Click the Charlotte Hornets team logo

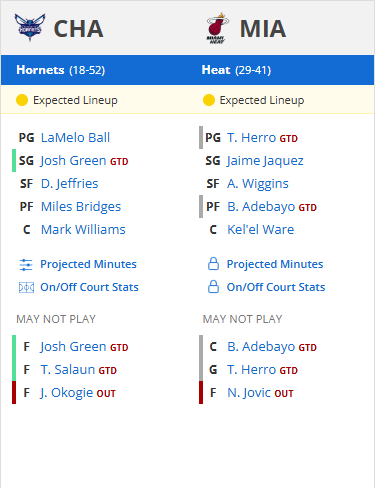(x=30, y=28)
